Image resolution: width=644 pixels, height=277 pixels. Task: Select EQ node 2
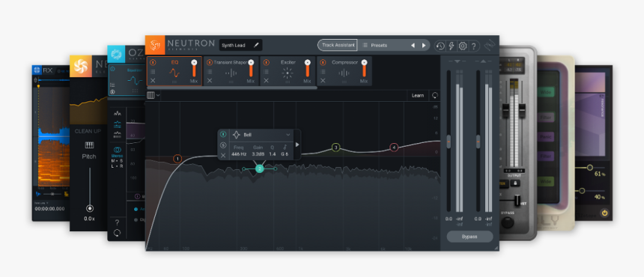(x=260, y=168)
